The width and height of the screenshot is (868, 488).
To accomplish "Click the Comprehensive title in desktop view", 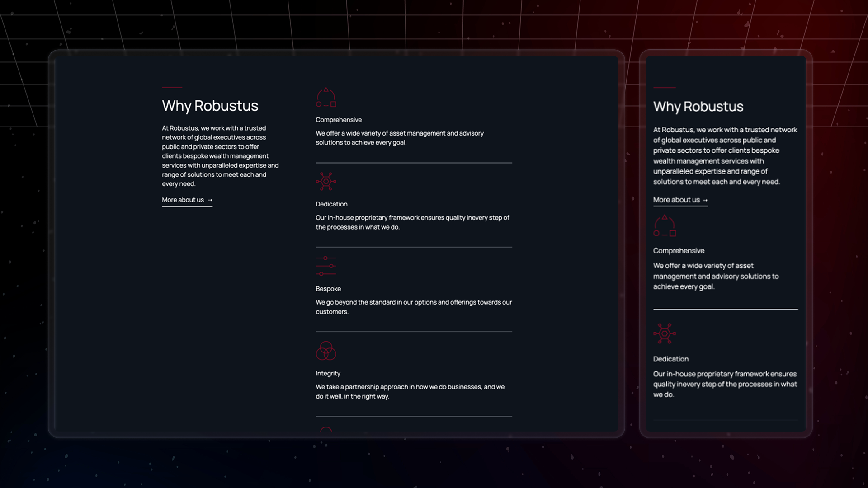I will 338,120.
